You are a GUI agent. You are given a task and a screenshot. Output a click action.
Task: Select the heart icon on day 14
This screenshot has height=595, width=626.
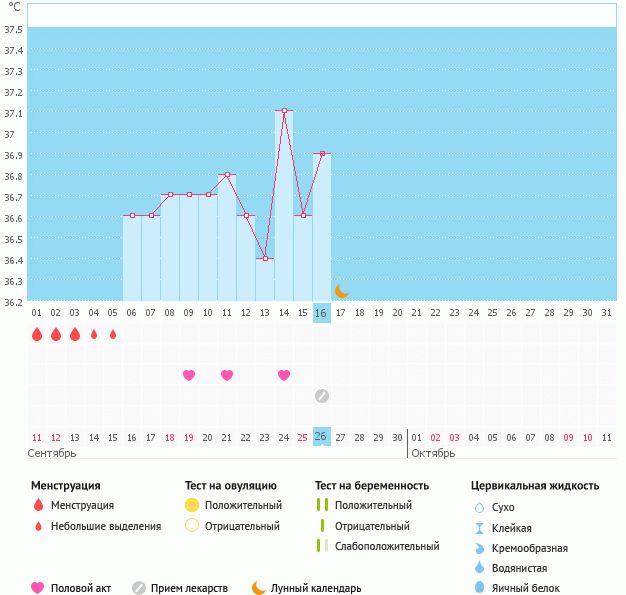pos(284,375)
